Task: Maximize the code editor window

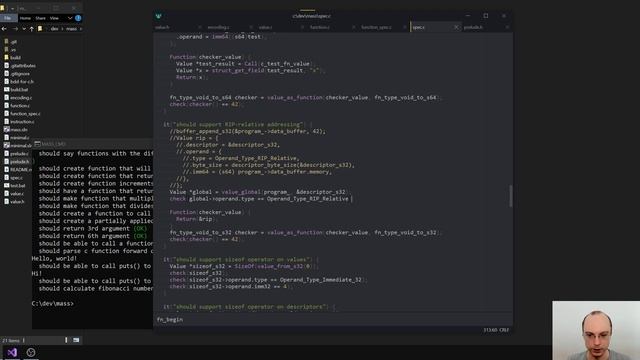Action: [x=486, y=16]
